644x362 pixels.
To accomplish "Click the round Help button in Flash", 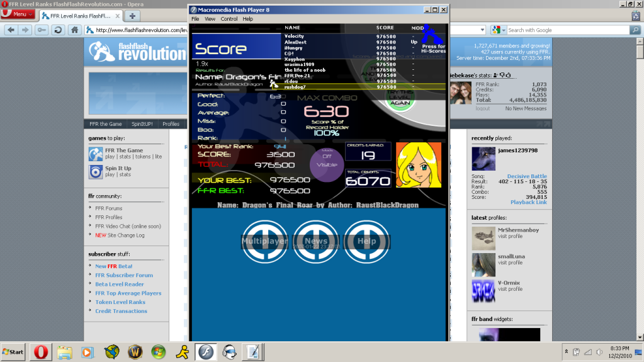I will (x=366, y=241).
